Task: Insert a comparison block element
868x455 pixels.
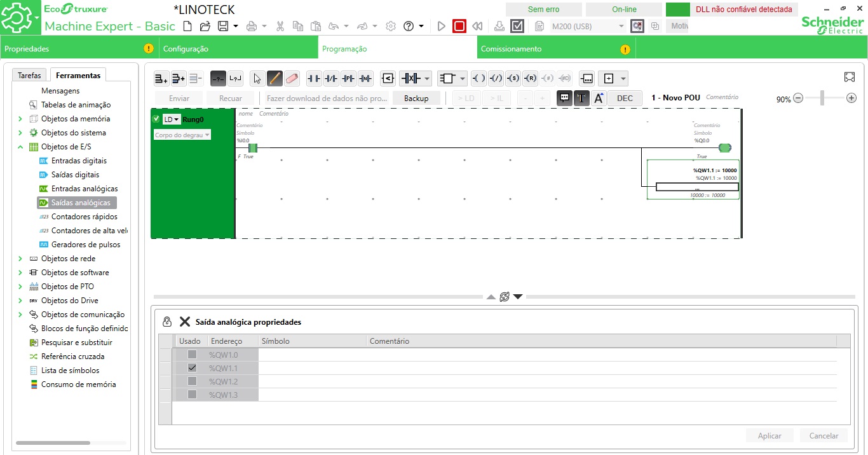Action: click(x=388, y=78)
